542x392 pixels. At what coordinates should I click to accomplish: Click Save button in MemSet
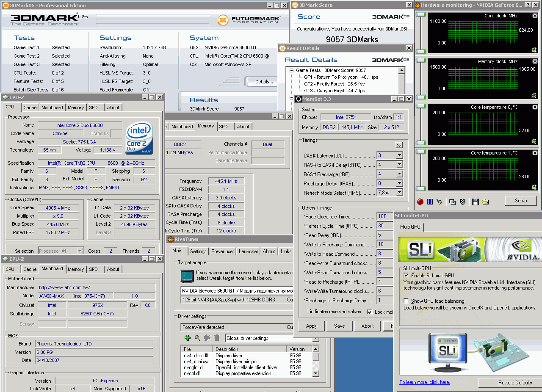click(x=340, y=326)
